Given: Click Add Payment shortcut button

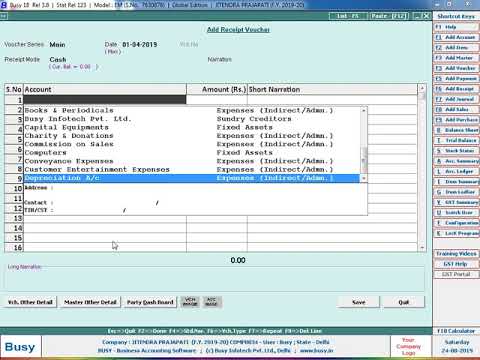Looking at the screenshot, I should tap(456, 78).
